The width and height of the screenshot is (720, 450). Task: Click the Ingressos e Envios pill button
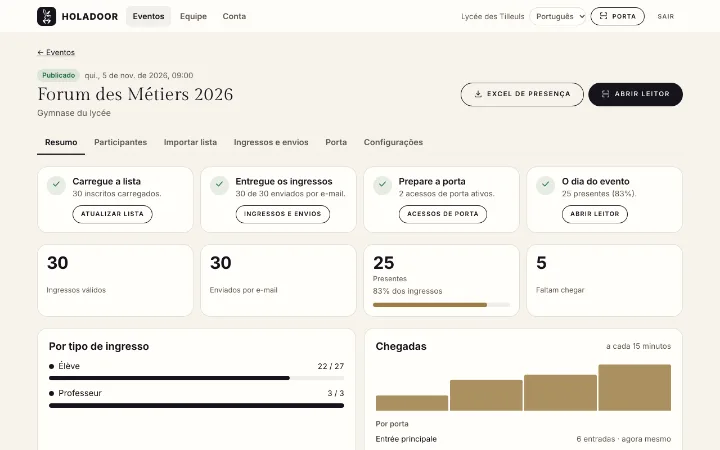pos(282,214)
